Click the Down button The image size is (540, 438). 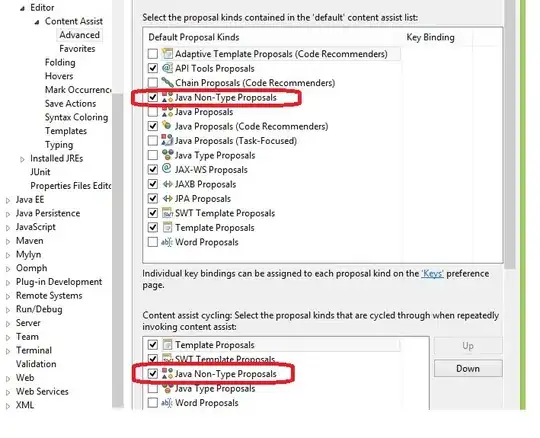click(x=468, y=368)
